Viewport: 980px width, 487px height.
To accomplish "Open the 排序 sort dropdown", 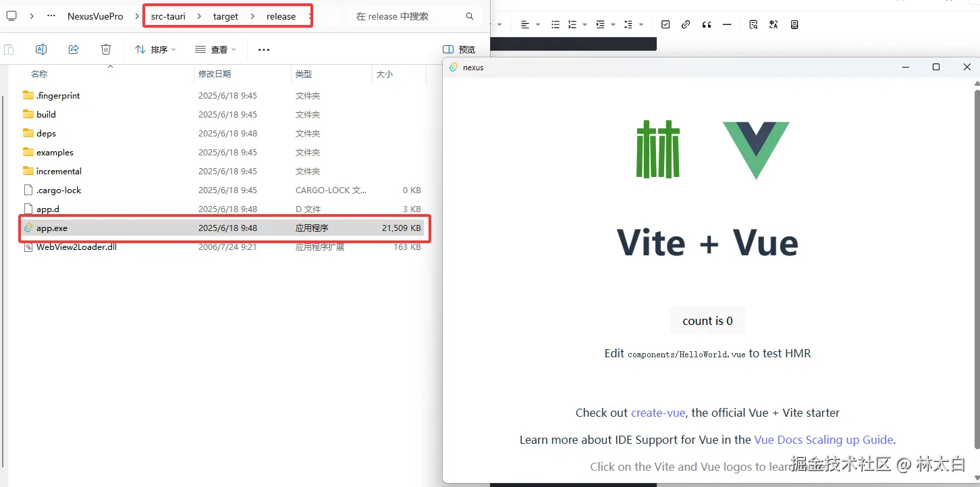I will pos(155,49).
